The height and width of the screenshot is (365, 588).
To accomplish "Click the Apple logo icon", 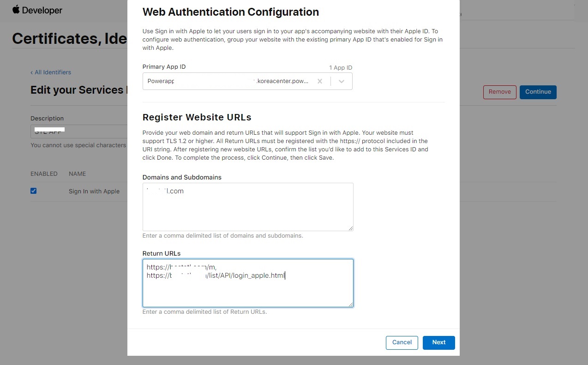I will click(x=16, y=10).
